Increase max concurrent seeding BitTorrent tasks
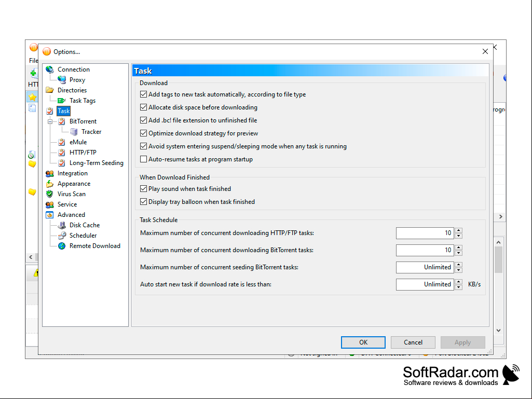The image size is (532, 399). (x=458, y=265)
